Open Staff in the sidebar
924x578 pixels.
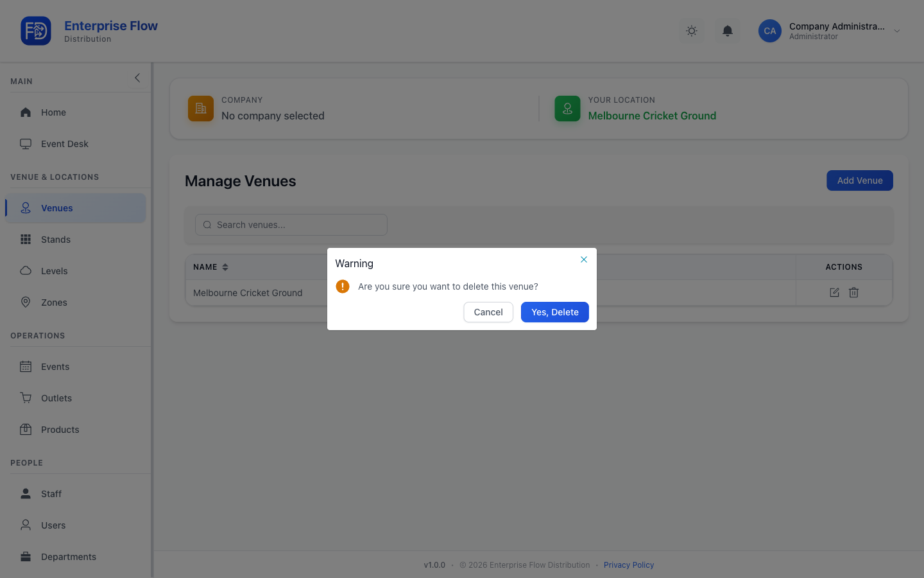(x=76, y=494)
